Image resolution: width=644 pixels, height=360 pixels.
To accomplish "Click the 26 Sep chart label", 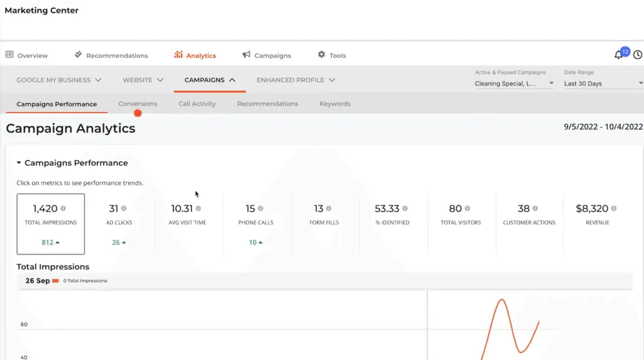I will pyautogui.click(x=37, y=281).
